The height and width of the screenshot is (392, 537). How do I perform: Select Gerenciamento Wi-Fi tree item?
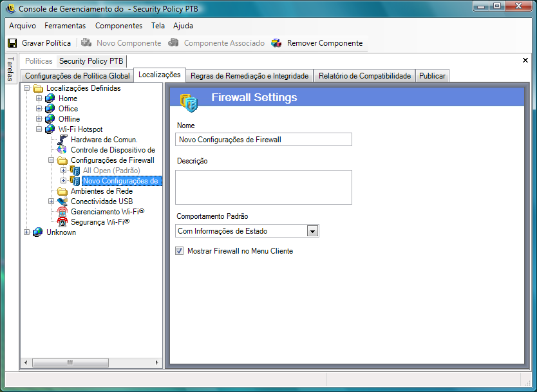108,212
